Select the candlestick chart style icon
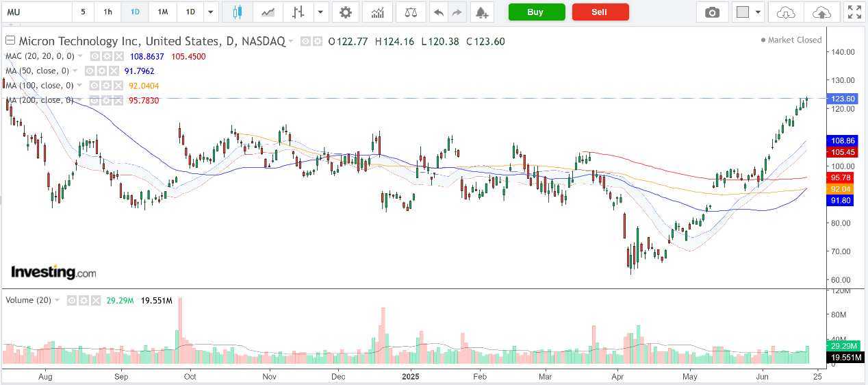 [238, 12]
